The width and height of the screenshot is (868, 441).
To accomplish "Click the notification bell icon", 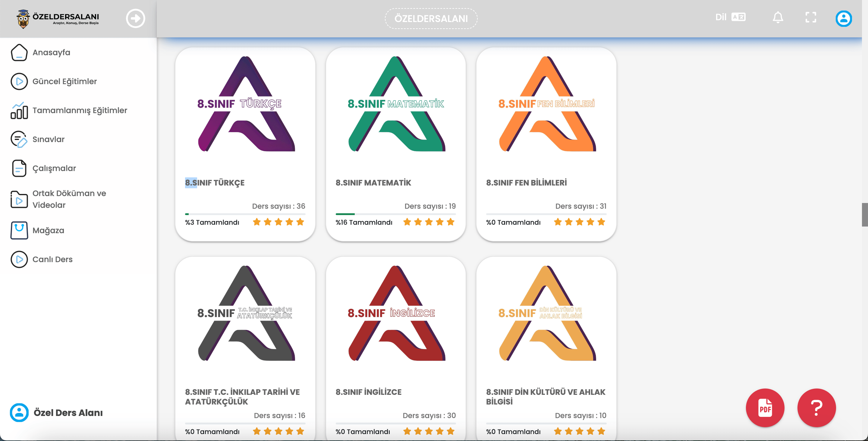I will (778, 17).
